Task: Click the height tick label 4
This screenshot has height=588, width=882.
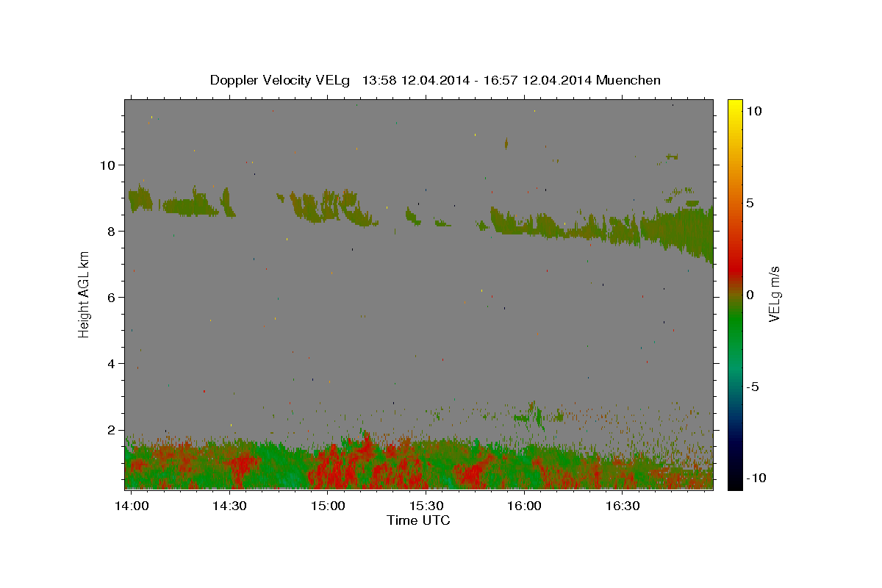Action: coord(112,364)
